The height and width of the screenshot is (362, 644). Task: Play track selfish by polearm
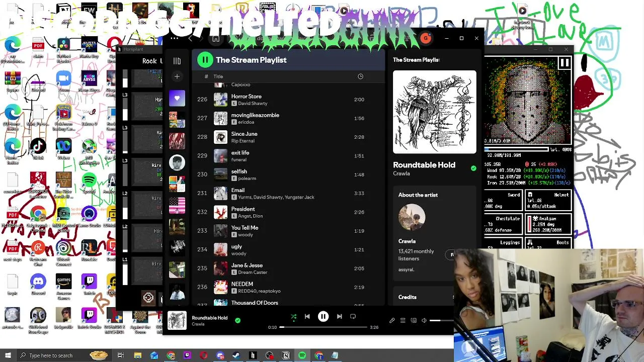pyautogui.click(x=288, y=174)
